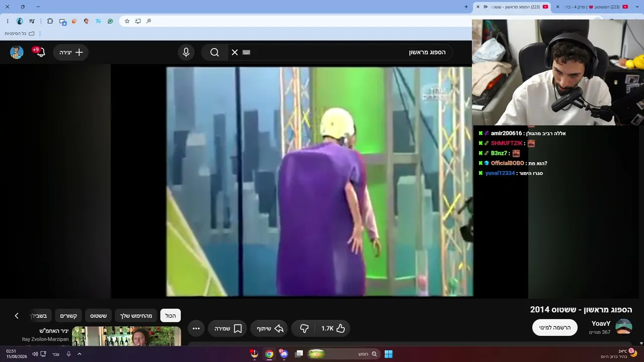This screenshot has height=362, width=644.
Task: Open the media controls playlist icon
Action: [x=32, y=21]
